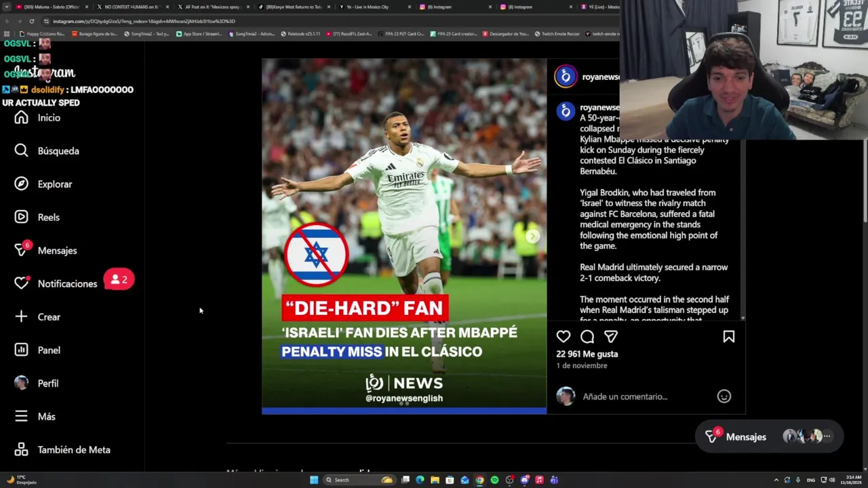Click the comment bubble icon

(587, 337)
